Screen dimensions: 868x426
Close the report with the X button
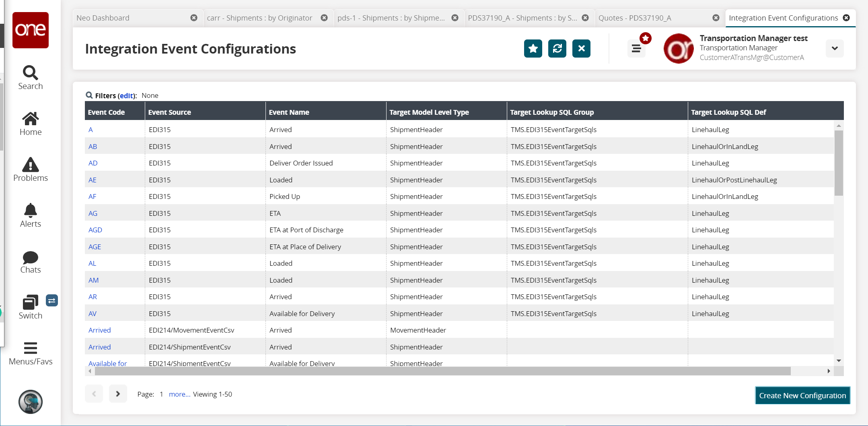pyautogui.click(x=581, y=49)
